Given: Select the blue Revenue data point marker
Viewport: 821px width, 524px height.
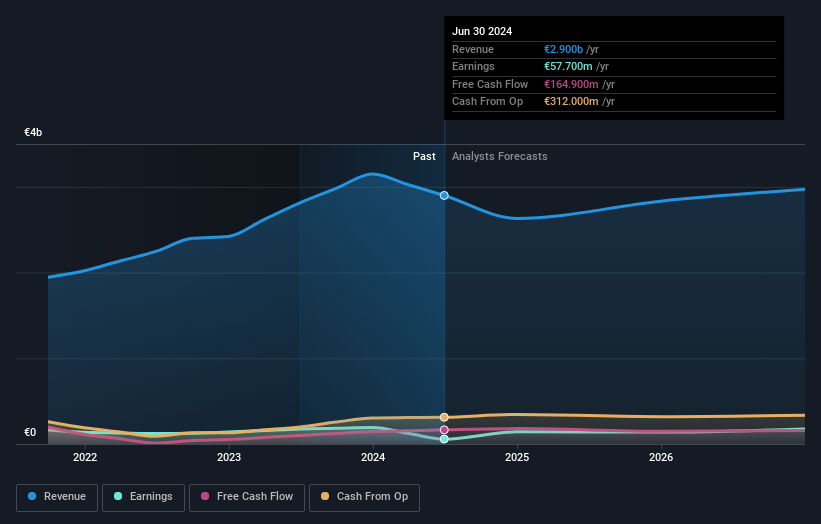Looking at the screenshot, I should [x=444, y=195].
